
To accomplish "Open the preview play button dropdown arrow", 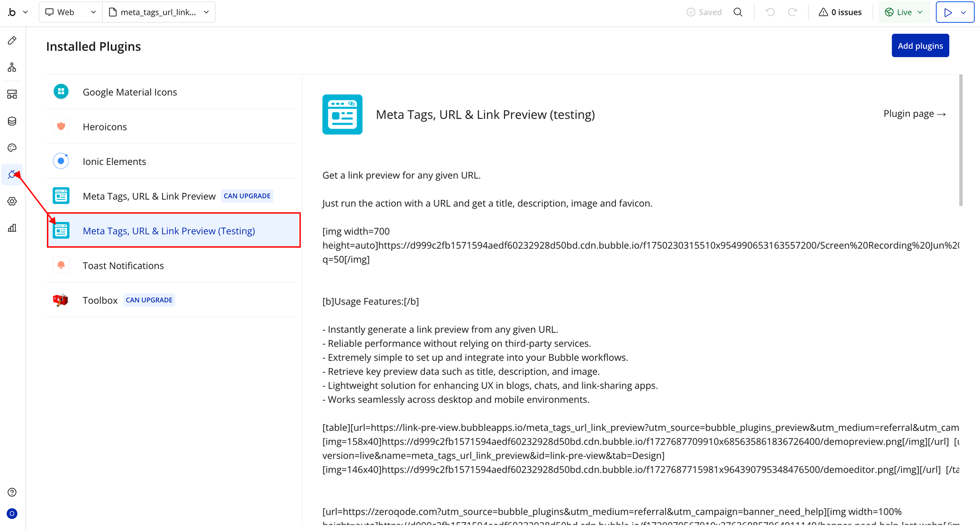I will click(963, 12).
